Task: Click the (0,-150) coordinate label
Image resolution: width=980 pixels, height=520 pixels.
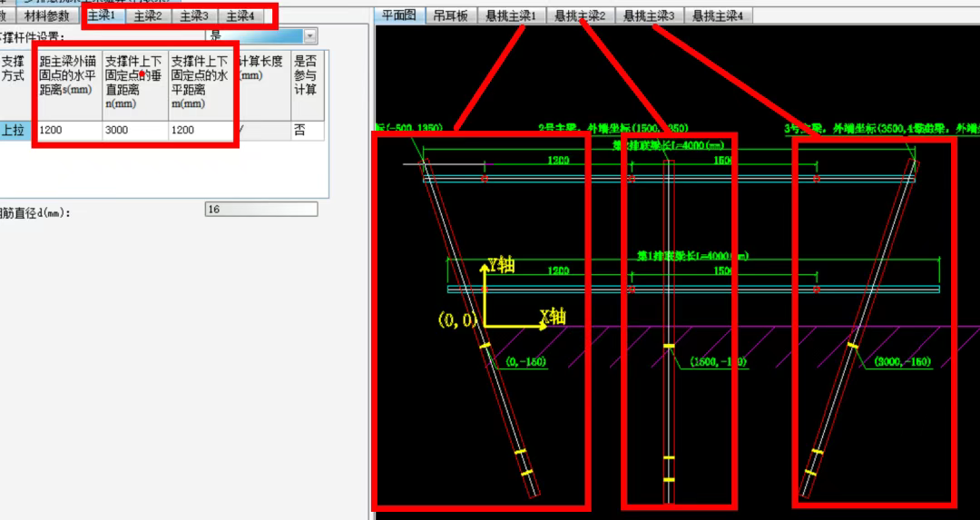Action: click(x=525, y=362)
